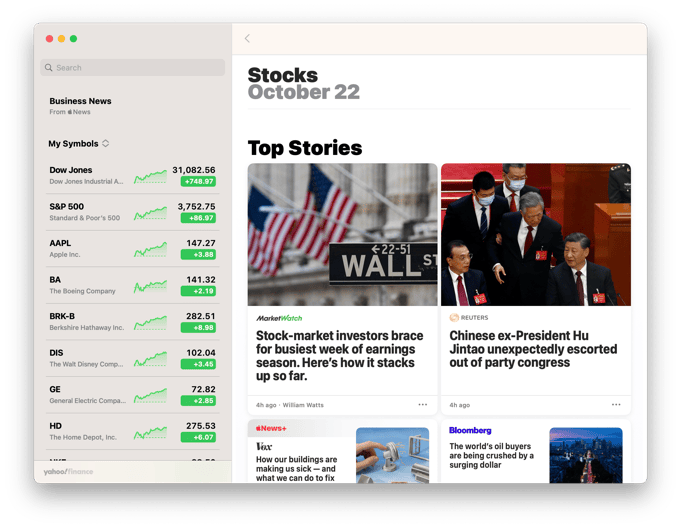Screen dimensions: 681x528
Task: Click the GE sparkline chart
Action: pyautogui.click(x=150, y=395)
